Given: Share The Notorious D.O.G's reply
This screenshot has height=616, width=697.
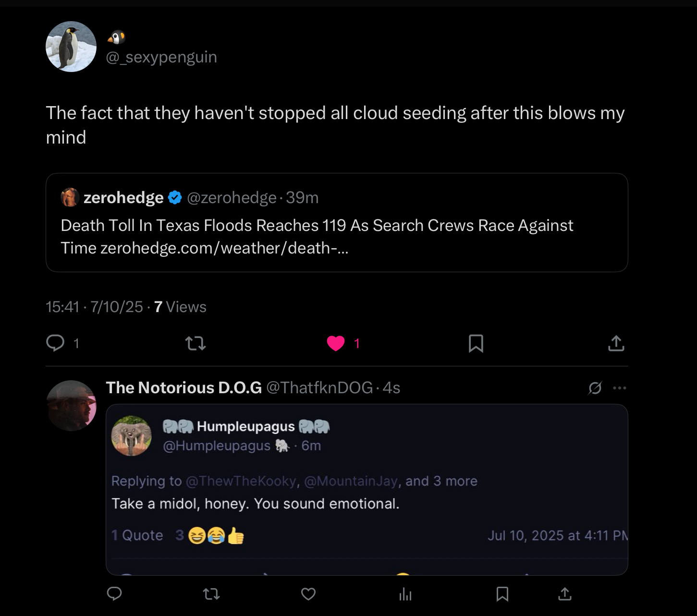Looking at the screenshot, I should 565,594.
